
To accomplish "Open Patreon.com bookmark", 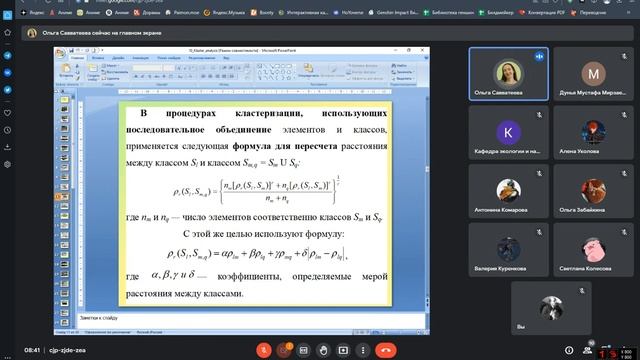I will [182, 13].
